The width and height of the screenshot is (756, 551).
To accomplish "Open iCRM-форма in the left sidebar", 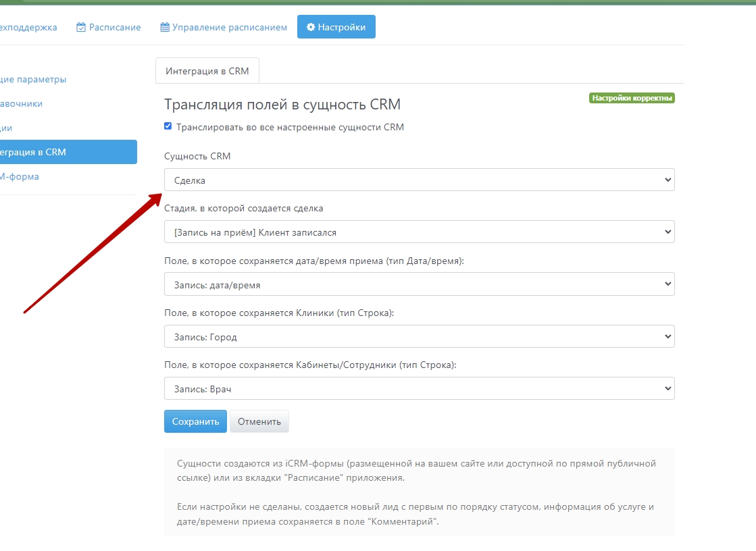I will (20, 177).
